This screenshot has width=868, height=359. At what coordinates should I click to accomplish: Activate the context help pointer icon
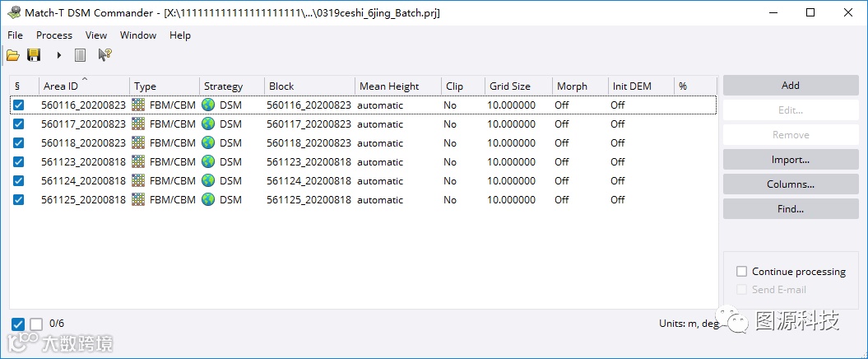[104, 55]
